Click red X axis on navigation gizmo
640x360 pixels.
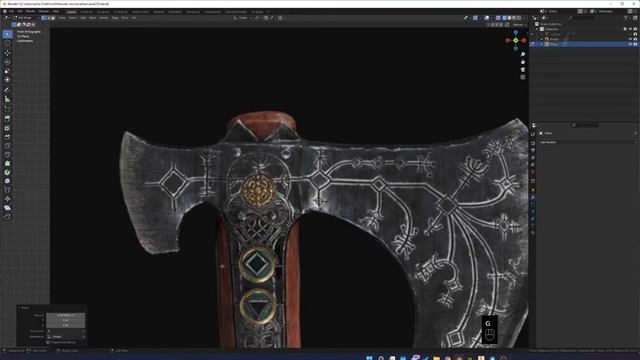coord(524,40)
